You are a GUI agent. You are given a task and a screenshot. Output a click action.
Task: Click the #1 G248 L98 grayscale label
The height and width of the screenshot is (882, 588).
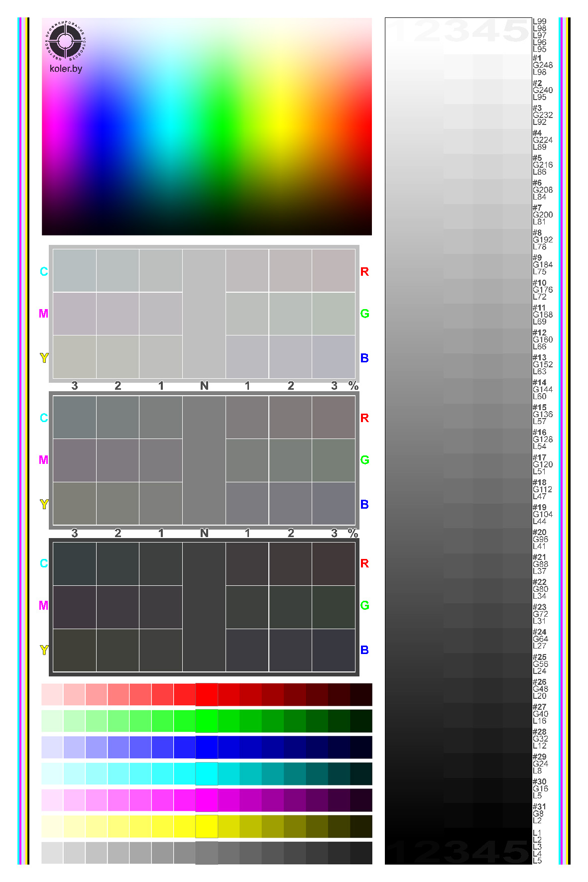542,65
